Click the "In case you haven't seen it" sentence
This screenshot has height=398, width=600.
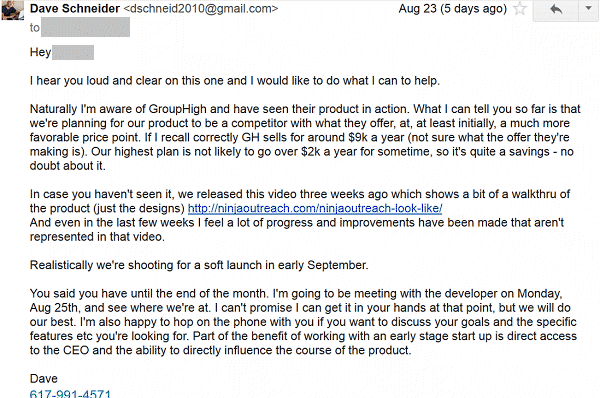click(300, 201)
